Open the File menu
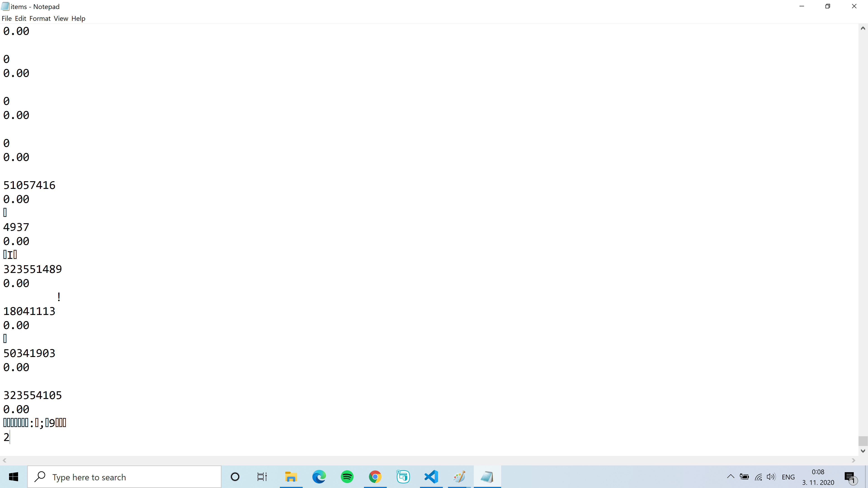Screen dimensions: 868x488 click(6, 19)
